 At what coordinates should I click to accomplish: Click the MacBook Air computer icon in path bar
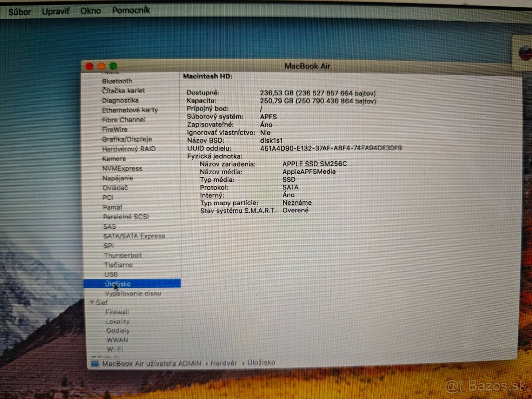coord(95,364)
